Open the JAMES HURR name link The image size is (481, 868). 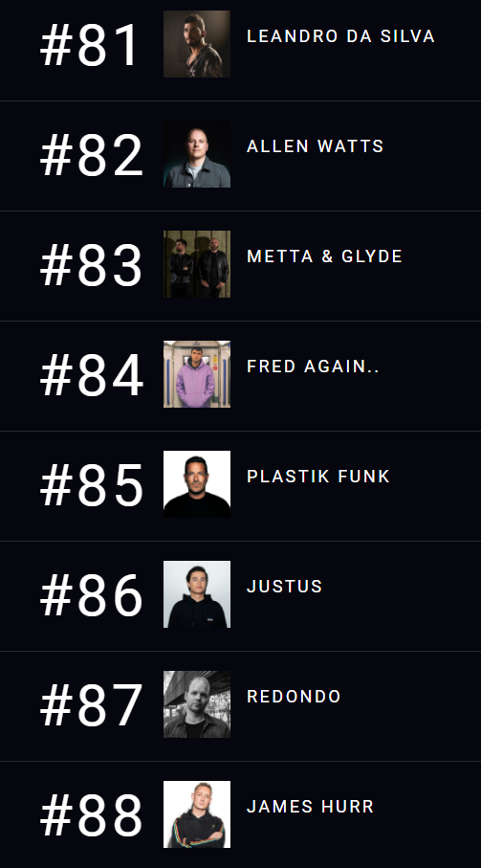pyautogui.click(x=310, y=807)
